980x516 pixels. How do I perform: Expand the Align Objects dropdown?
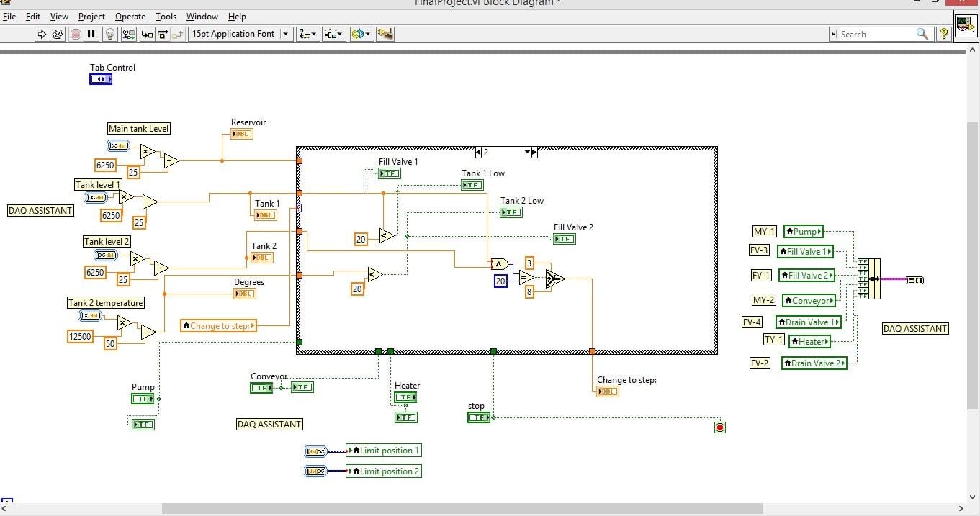pyautogui.click(x=313, y=34)
